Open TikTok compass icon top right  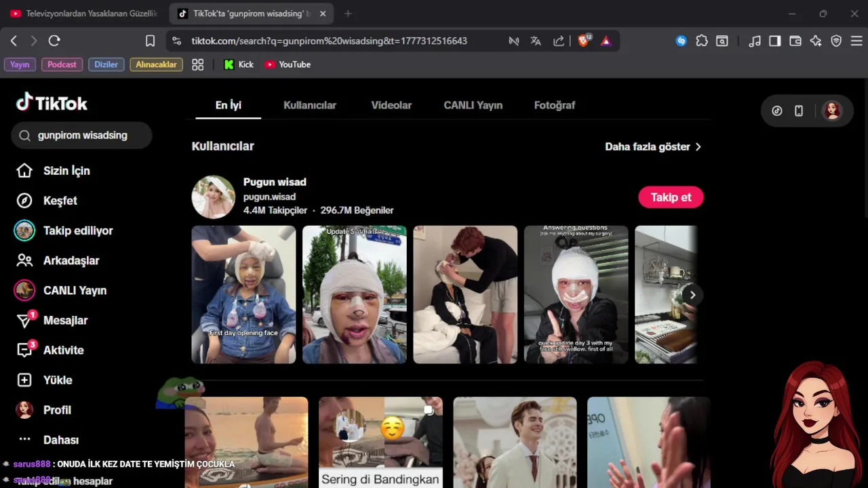777,110
